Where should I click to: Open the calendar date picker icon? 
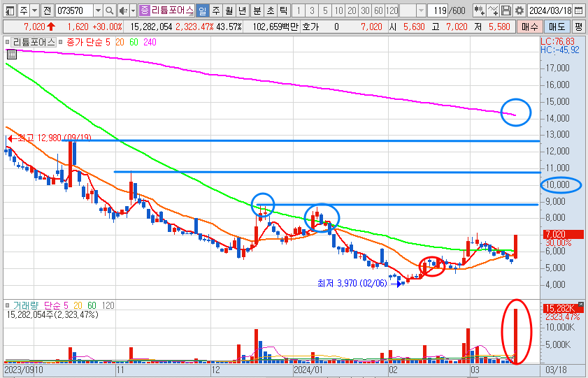[579, 10]
